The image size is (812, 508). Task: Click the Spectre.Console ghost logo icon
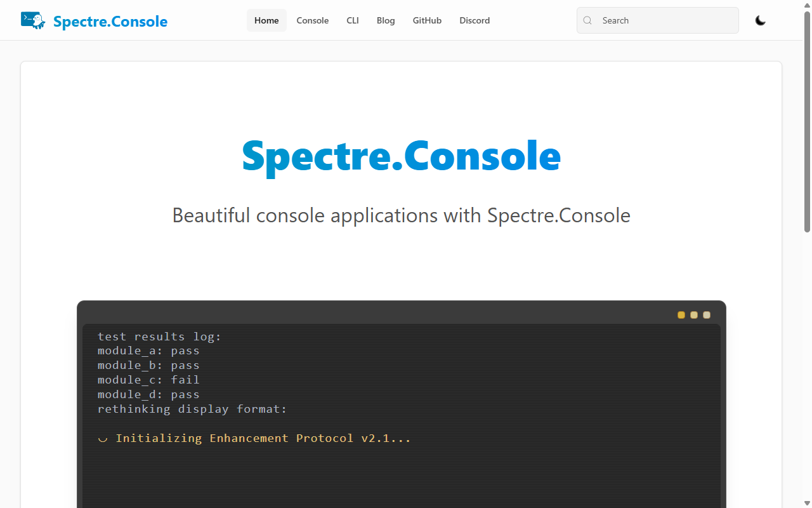coord(33,20)
